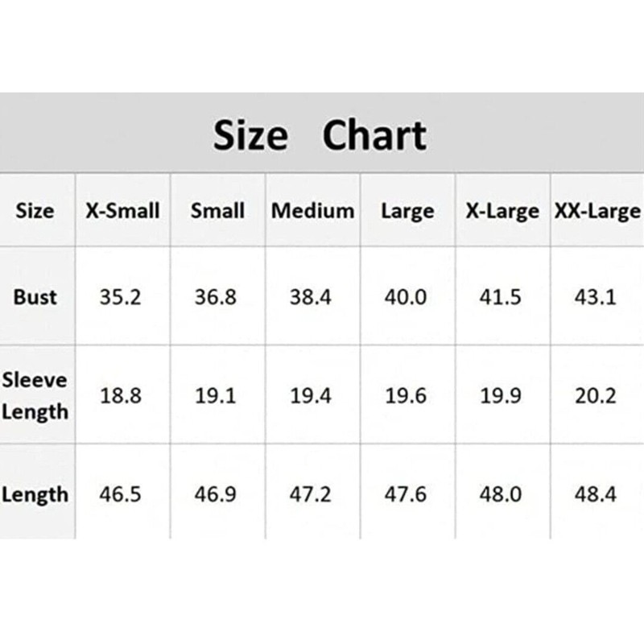Click sleeve length value 19.9
Viewport: 644px width, 644px height.
501,396
